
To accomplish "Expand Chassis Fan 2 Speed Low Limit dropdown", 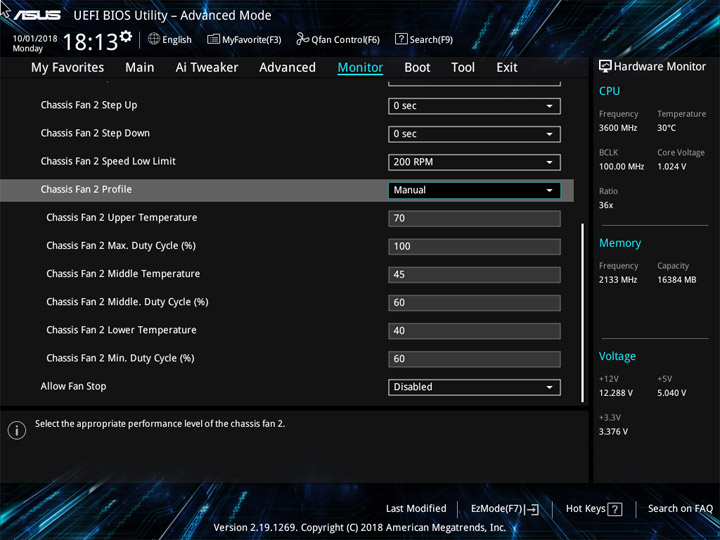I will coord(474,162).
